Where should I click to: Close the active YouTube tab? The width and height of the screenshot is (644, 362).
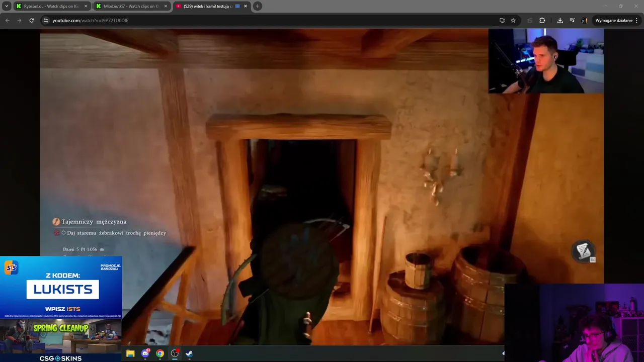(x=246, y=6)
